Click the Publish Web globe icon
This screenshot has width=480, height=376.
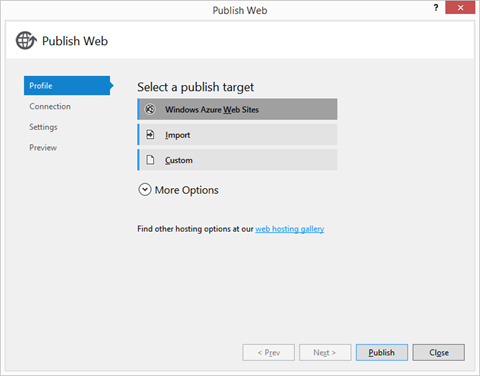(26, 40)
